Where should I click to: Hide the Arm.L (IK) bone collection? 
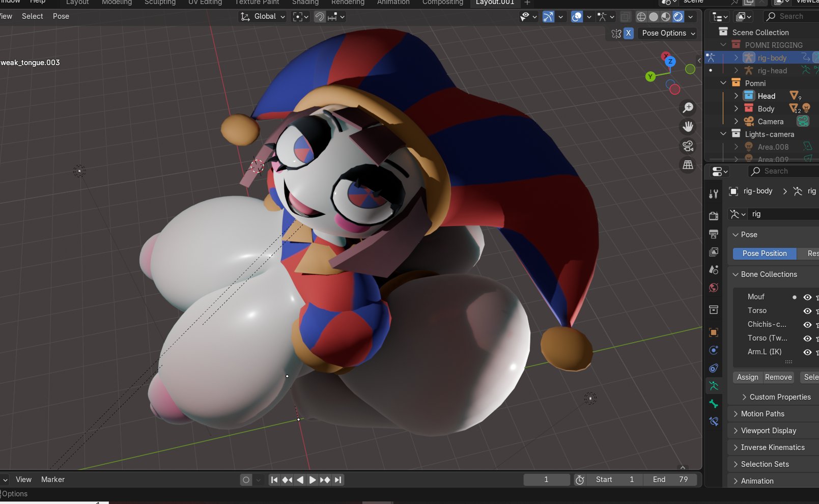[807, 352]
